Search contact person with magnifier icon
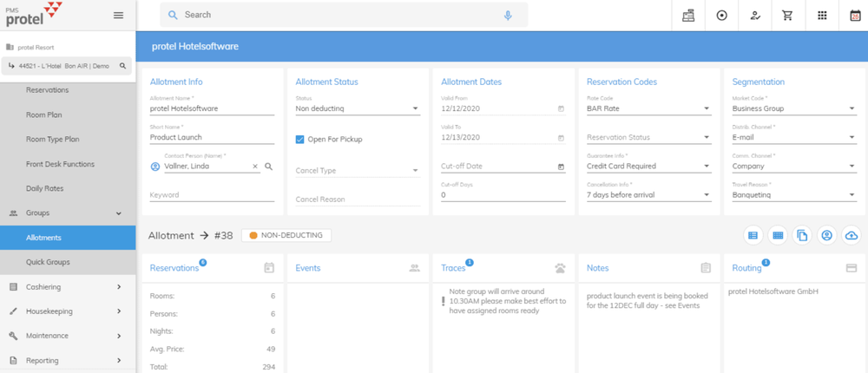 pyautogui.click(x=269, y=167)
